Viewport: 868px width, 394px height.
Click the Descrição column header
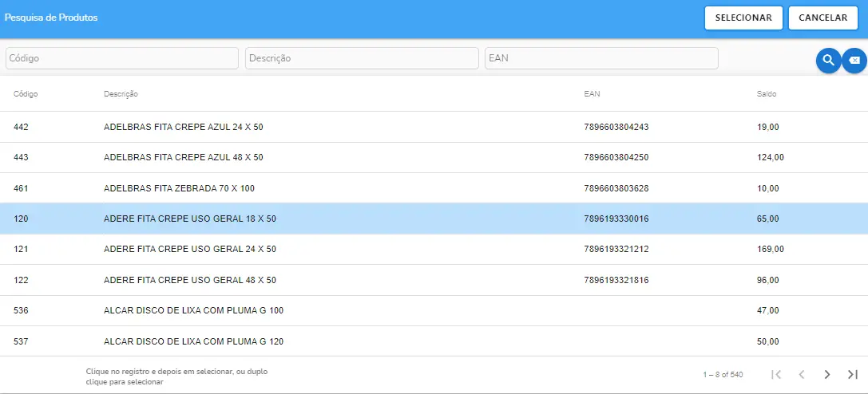pyautogui.click(x=121, y=94)
